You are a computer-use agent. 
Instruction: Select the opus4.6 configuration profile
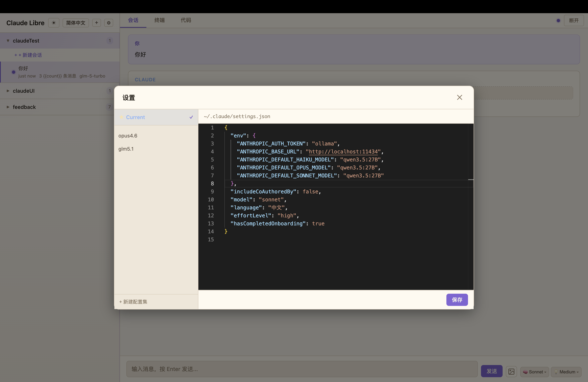(x=128, y=136)
